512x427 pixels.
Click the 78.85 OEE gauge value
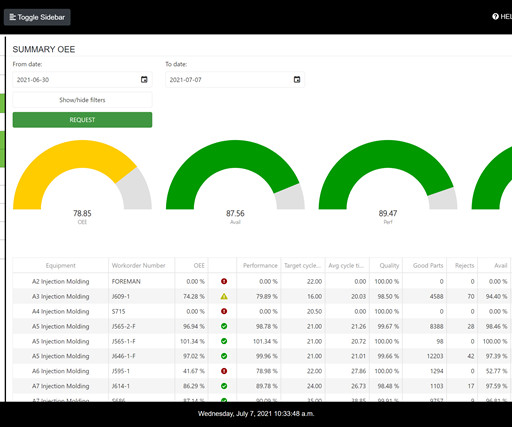click(82, 213)
